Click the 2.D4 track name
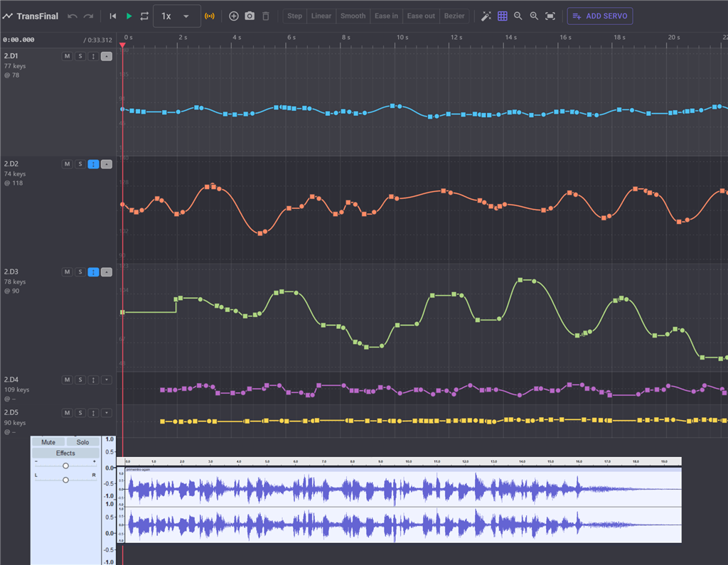728x565 pixels. click(11, 380)
